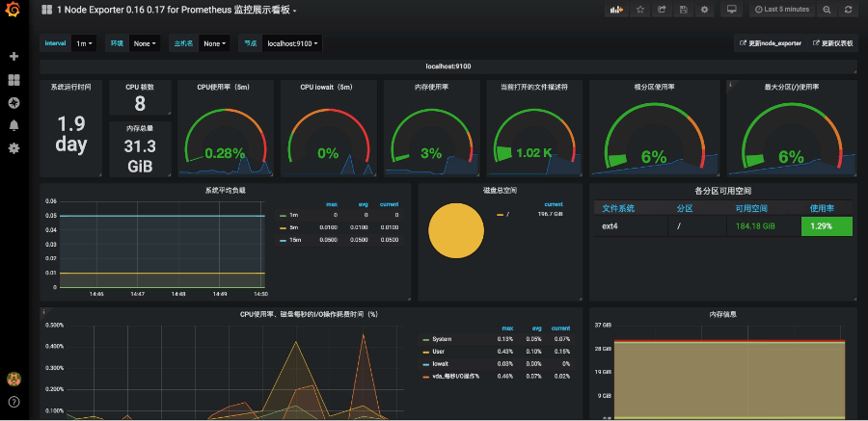Click the Add panel icon in top bar
This screenshot has height=421, width=868.
(616, 10)
